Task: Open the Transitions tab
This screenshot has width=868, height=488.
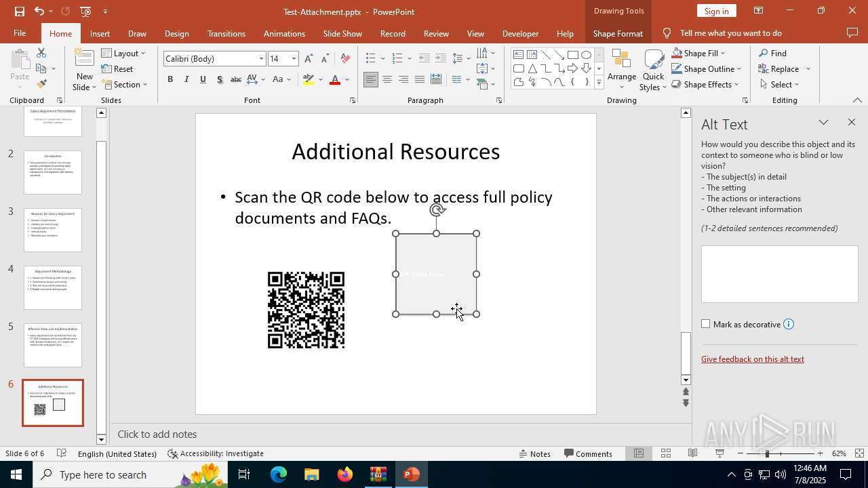Action: [x=226, y=33]
